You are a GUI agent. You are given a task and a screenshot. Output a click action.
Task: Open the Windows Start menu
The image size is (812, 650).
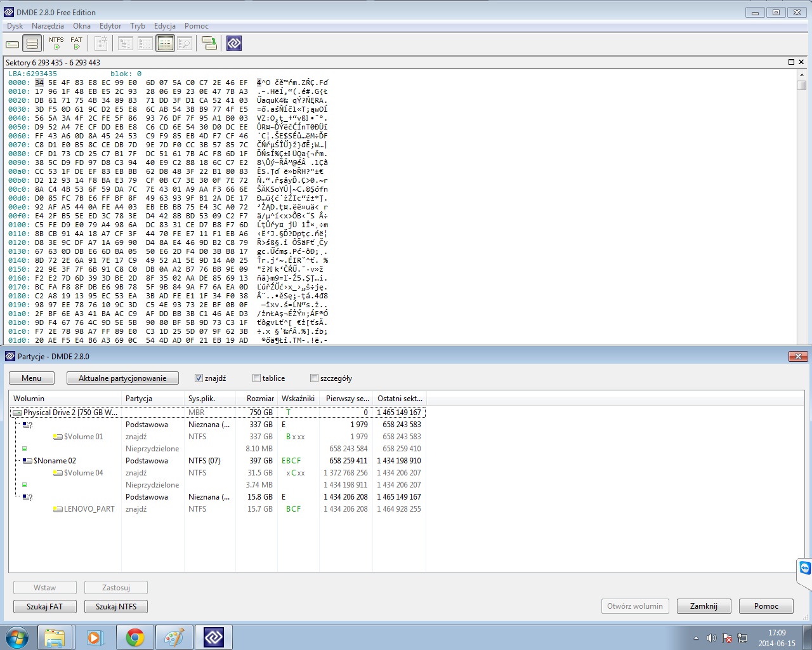click(x=16, y=637)
